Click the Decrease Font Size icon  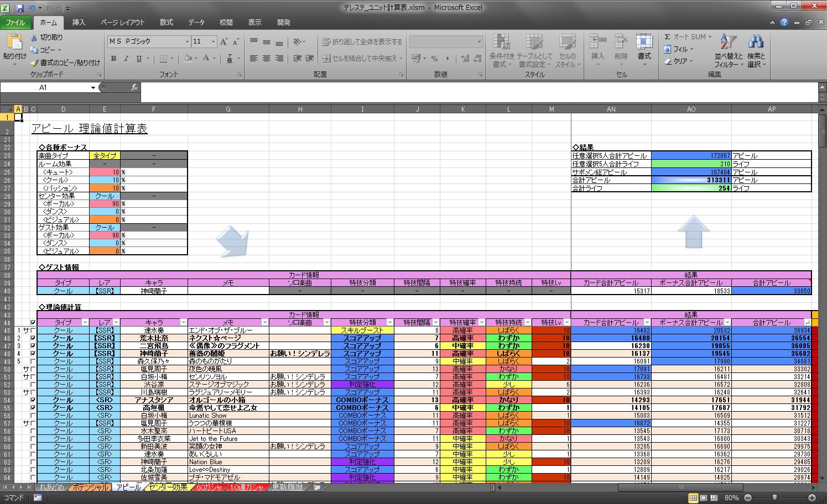[x=236, y=42]
